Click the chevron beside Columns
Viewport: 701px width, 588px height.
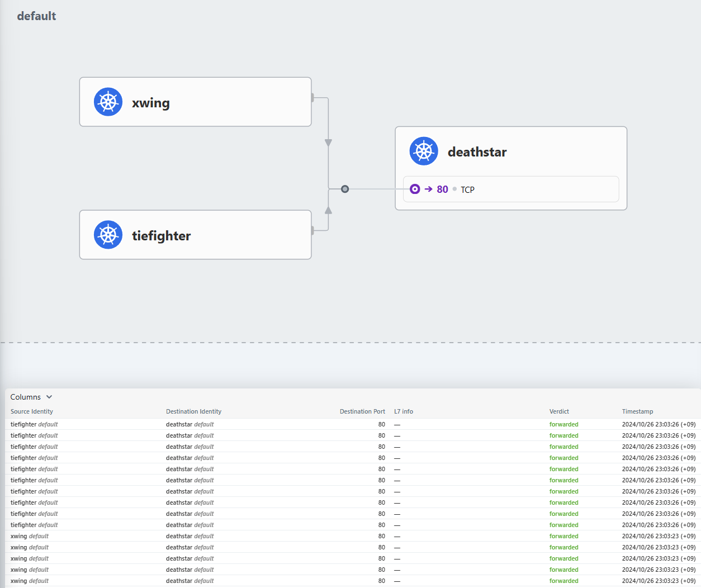[x=49, y=397]
